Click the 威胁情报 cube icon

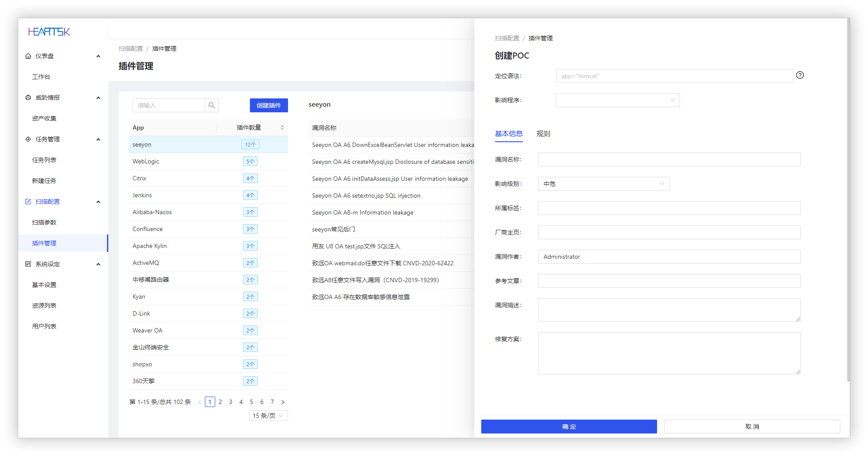click(28, 98)
